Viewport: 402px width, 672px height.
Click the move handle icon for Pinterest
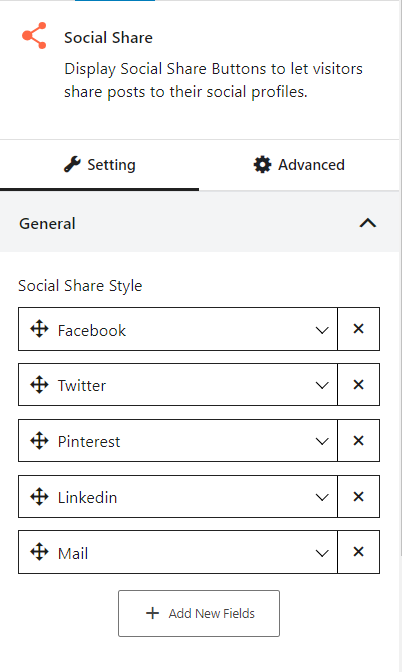39,441
